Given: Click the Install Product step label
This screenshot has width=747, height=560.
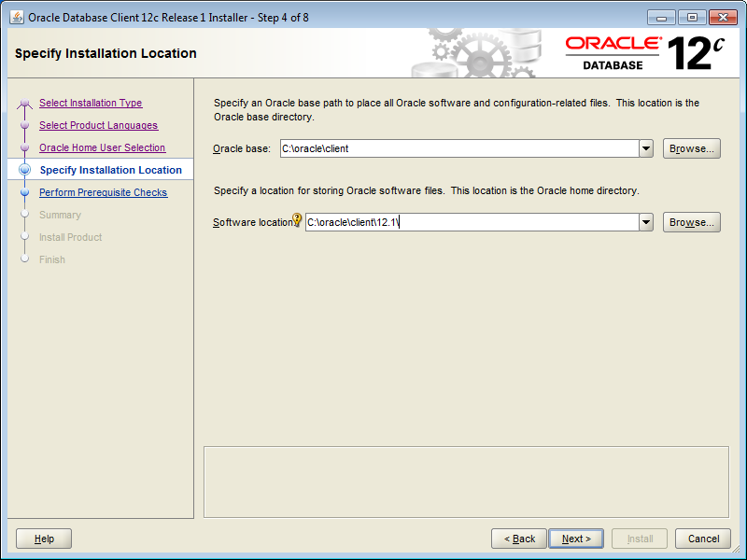Looking at the screenshot, I should pyautogui.click(x=71, y=237).
